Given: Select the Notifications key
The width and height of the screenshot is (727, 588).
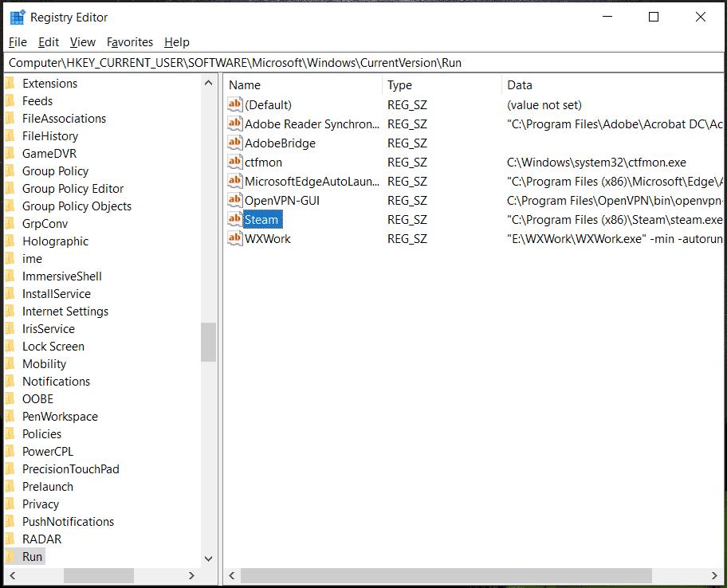Looking at the screenshot, I should coord(56,382).
